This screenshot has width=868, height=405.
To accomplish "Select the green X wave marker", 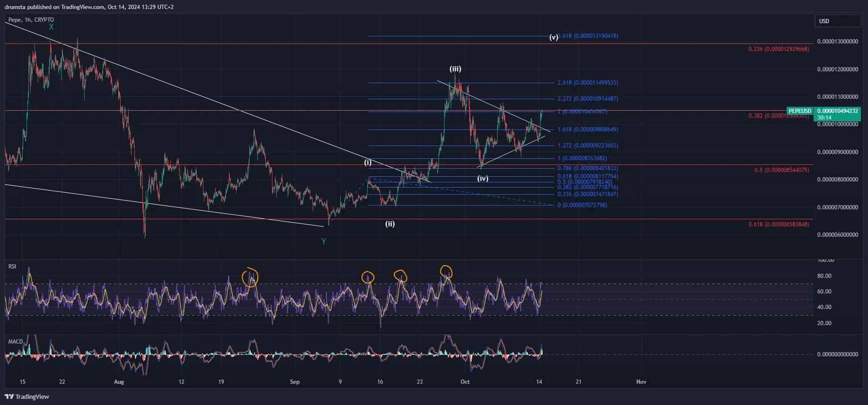I will 51,27.
